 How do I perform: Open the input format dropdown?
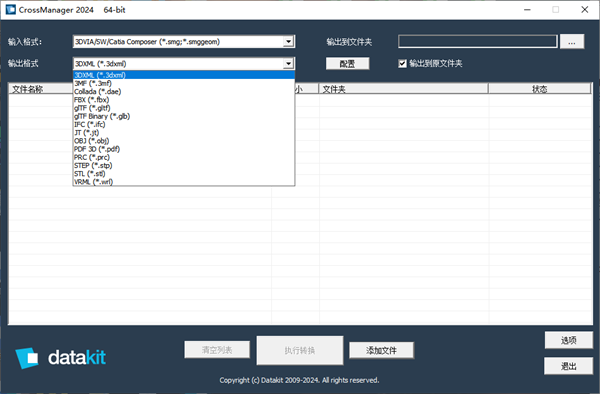[288, 42]
